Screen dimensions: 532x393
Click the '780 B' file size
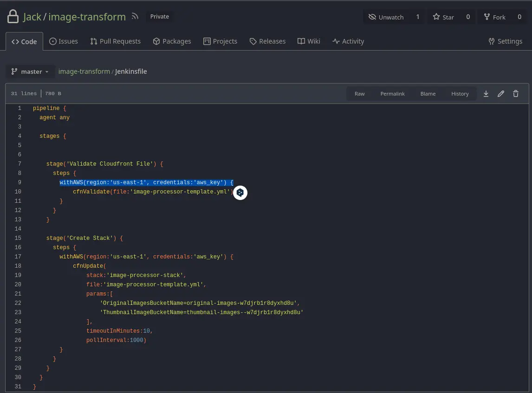53,94
